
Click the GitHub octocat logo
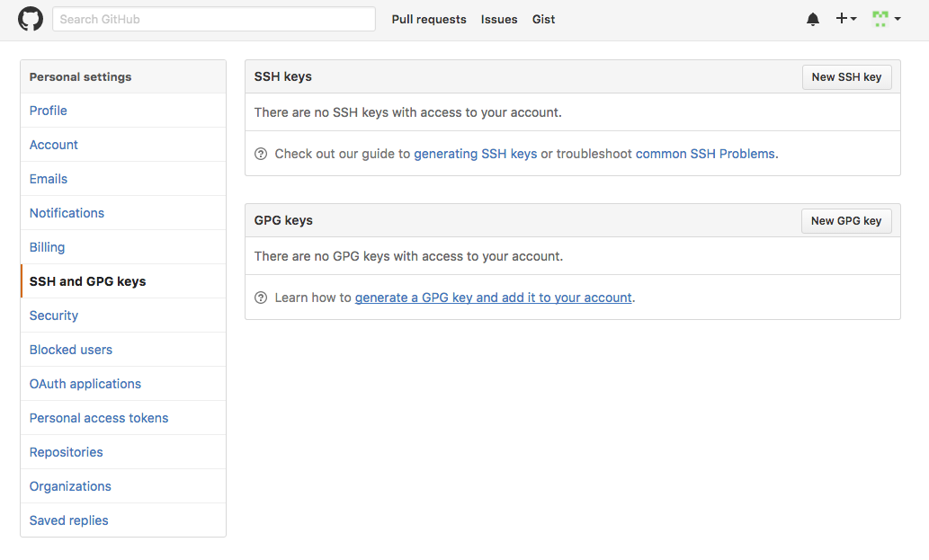pos(30,18)
